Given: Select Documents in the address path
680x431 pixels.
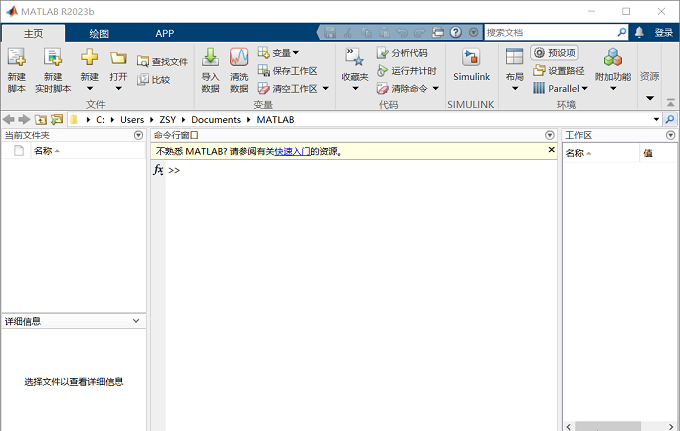Looking at the screenshot, I should pos(216,120).
